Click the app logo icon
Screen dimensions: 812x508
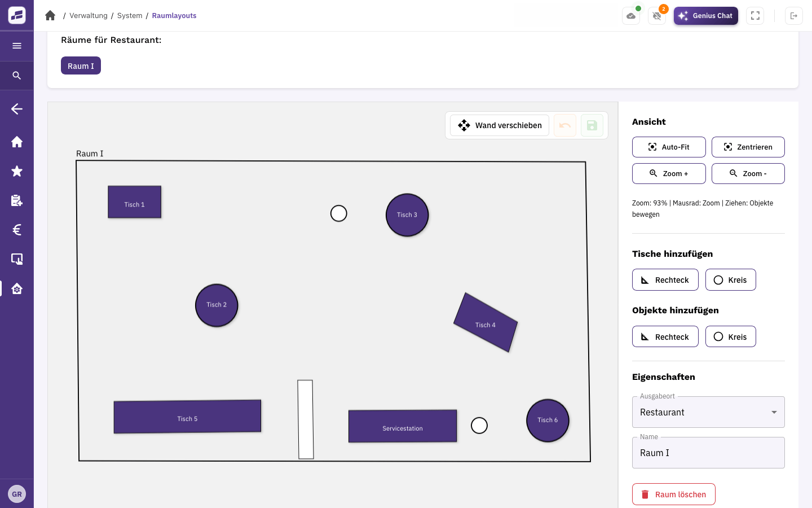17,15
